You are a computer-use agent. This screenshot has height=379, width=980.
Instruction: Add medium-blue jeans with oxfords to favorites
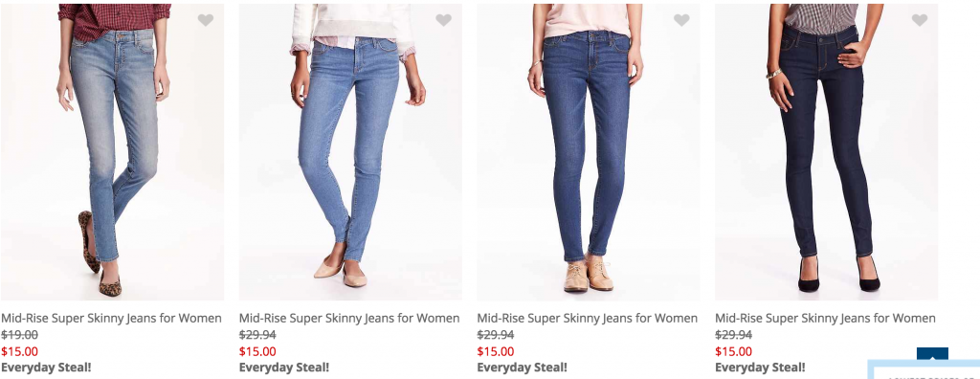[x=681, y=20]
